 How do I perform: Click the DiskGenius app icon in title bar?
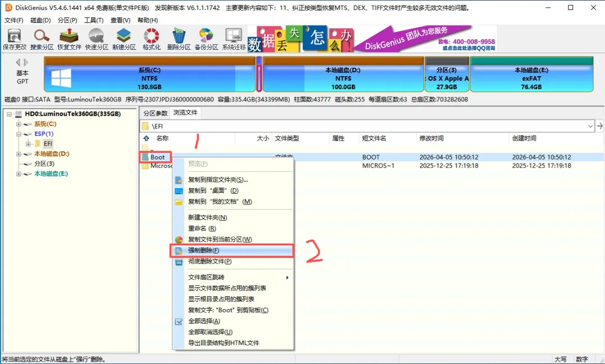[8, 7]
